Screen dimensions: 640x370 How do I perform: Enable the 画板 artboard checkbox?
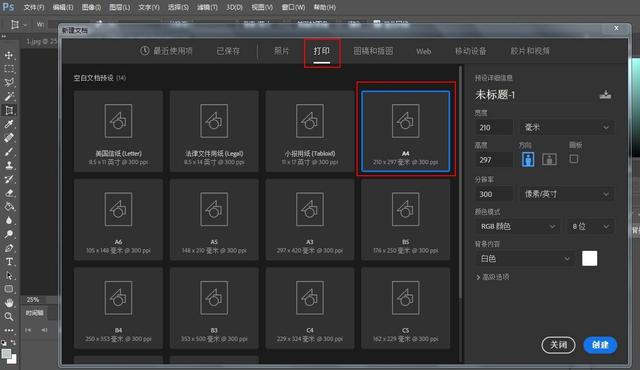coord(573,159)
